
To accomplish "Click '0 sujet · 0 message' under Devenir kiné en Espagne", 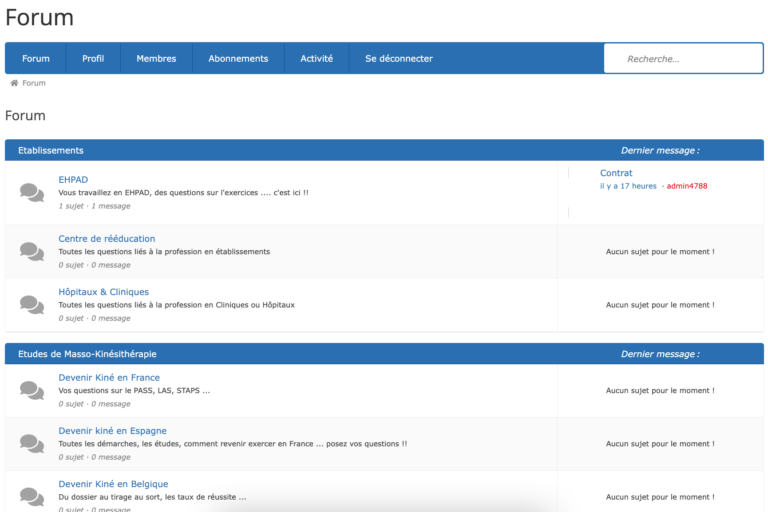I will coord(95,457).
